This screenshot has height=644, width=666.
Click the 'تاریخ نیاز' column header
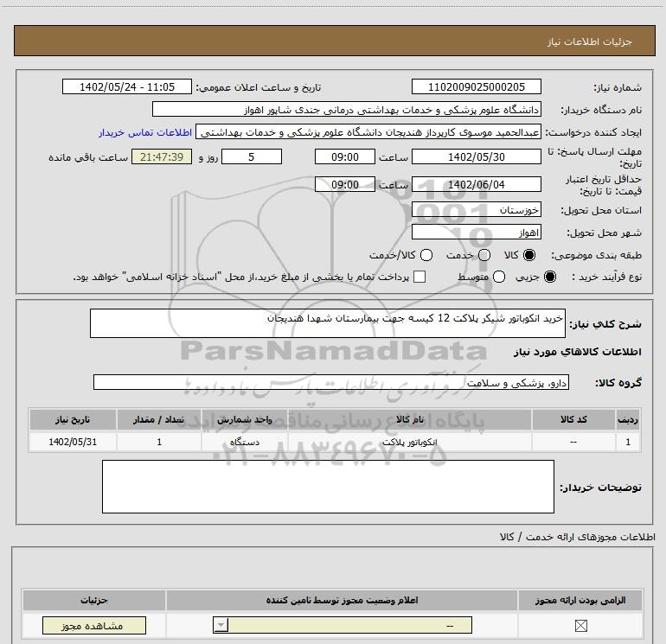[73, 419]
